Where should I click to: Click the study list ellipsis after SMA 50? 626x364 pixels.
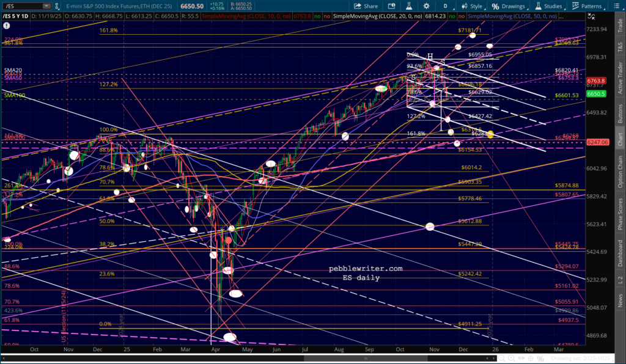[x=562, y=16]
